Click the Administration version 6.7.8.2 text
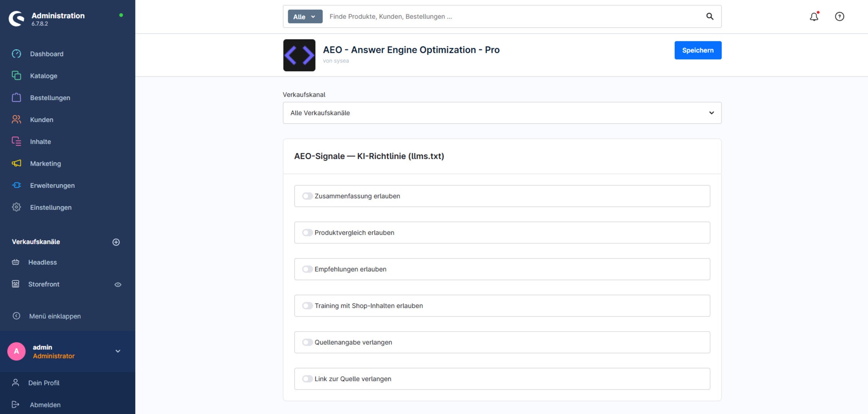The image size is (868, 414). tap(40, 23)
